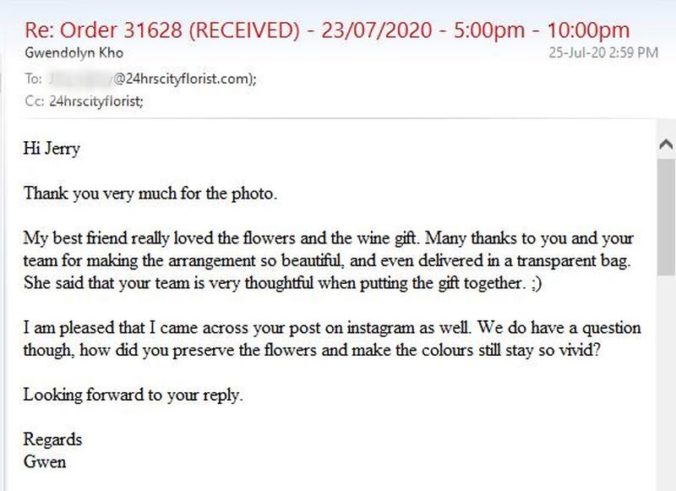The width and height of the screenshot is (676, 491).
Task: Click the scrollbar track below the thumb
Action: pyautogui.click(x=665, y=380)
